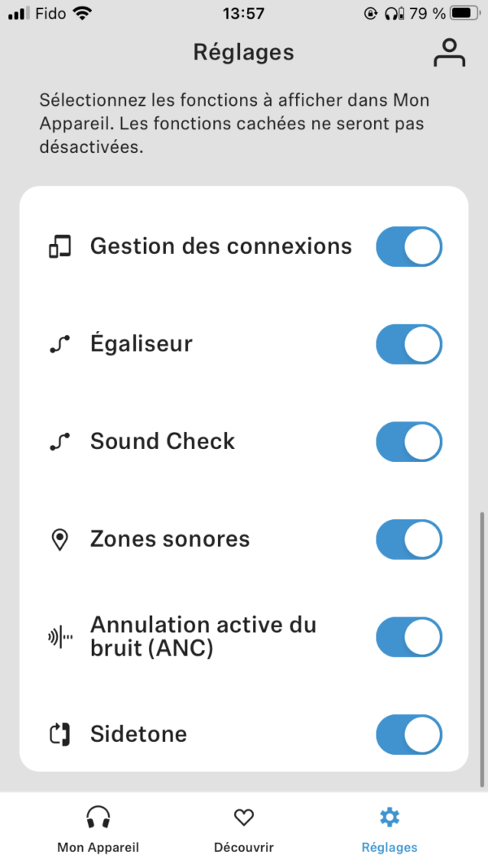Viewport: 488px width, 868px height.
Task: Tap the Sidetone phone icon
Action: tap(59, 735)
